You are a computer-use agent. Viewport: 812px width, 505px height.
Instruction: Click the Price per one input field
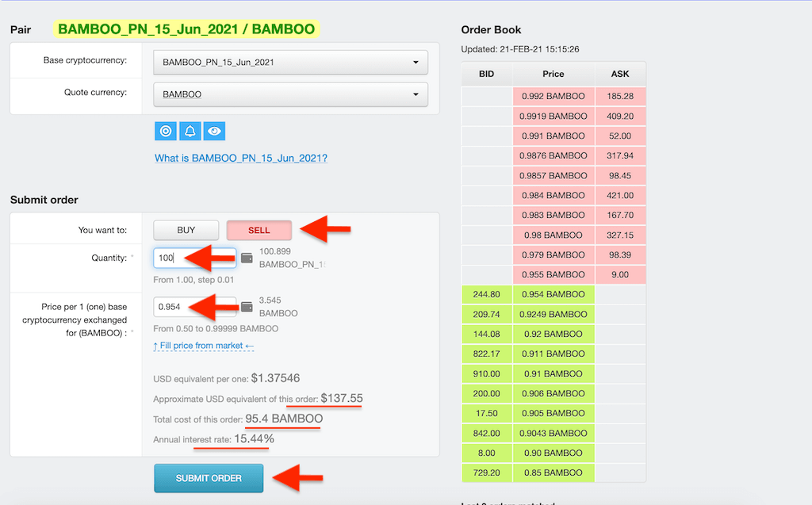(195, 307)
